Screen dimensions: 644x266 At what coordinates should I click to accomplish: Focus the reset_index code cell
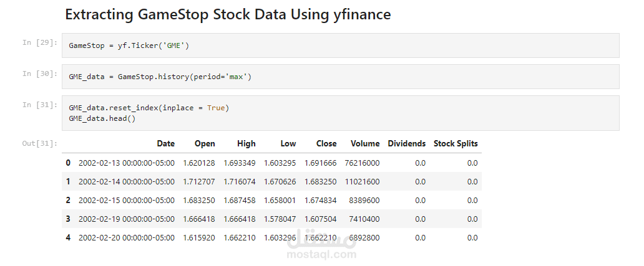(x=340, y=113)
